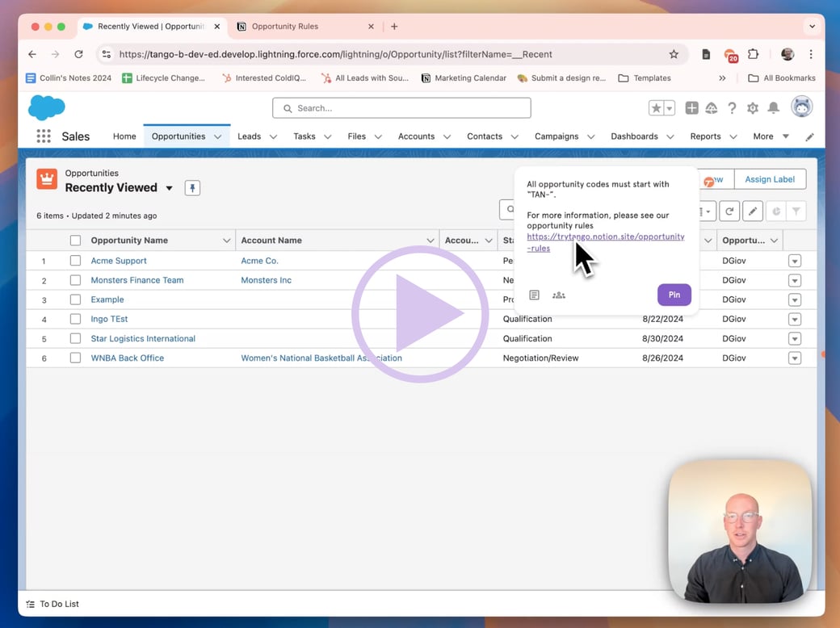The height and width of the screenshot is (628, 840).
Task: Check the WNBA Back Office row checkbox
Action: 75,358
